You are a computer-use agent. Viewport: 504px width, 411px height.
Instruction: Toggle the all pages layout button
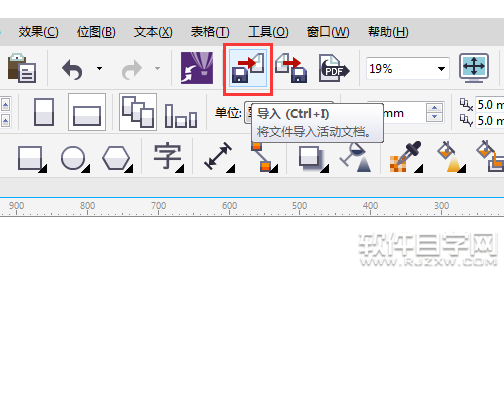(138, 112)
